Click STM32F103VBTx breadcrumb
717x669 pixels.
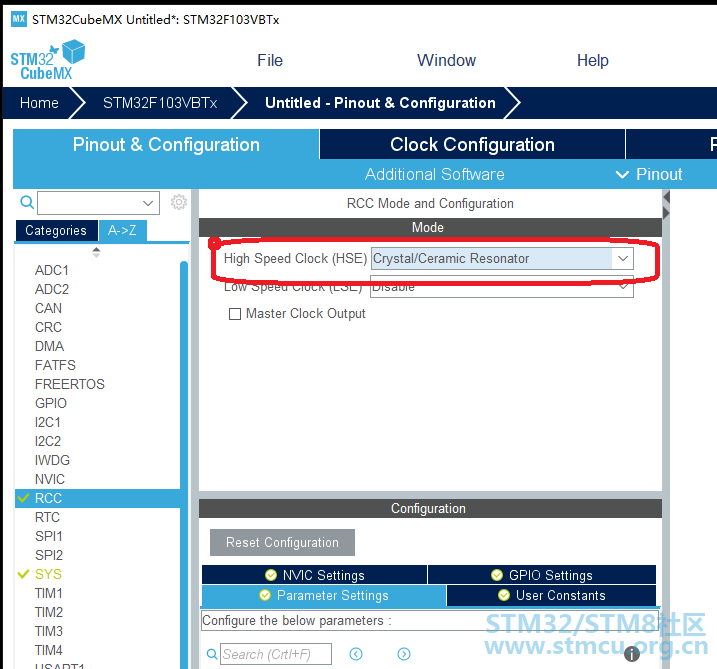coord(160,103)
